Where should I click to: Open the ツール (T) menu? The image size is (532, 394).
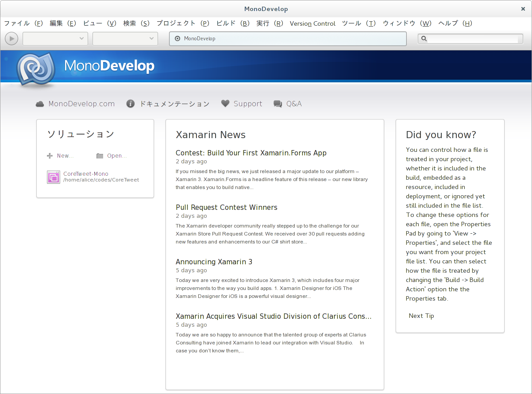[x=359, y=23]
